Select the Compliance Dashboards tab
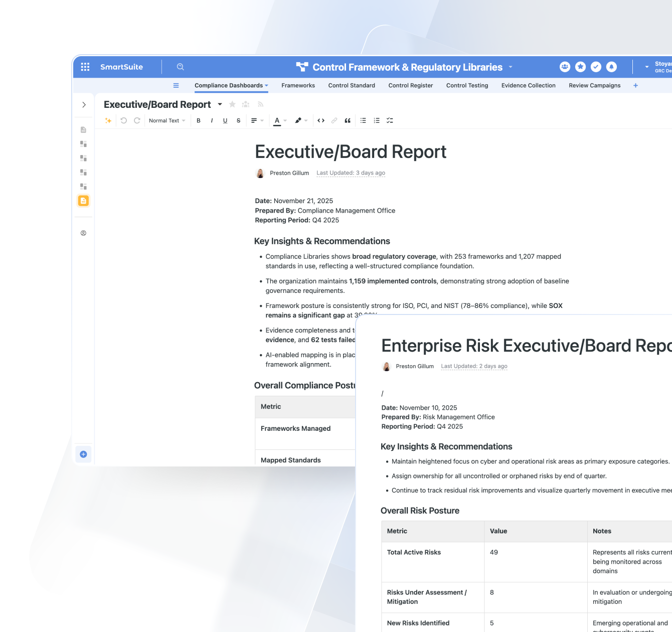Image resolution: width=672 pixels, height=632 pixels. [229, 85]
